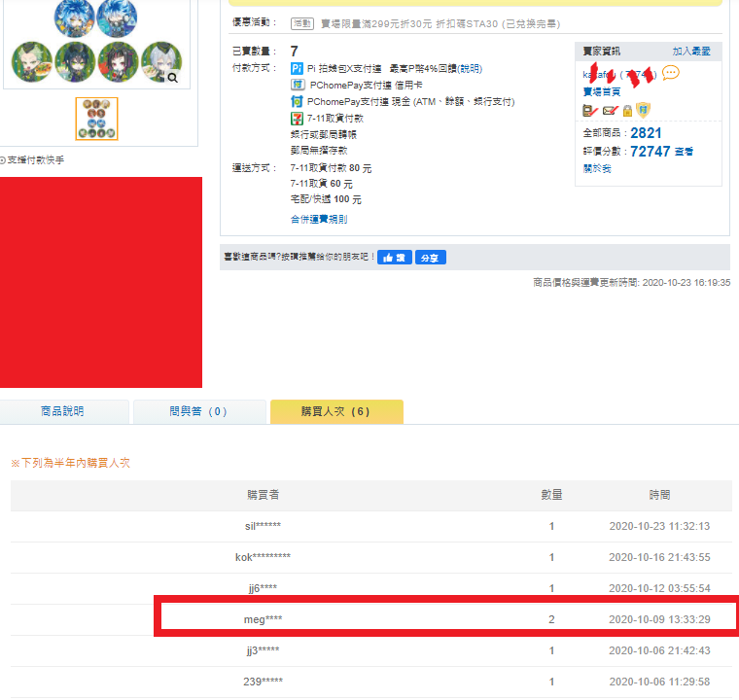Click the magnifier on the product image
The width and height of the screenshot is (739, 700).
(173, 78)
